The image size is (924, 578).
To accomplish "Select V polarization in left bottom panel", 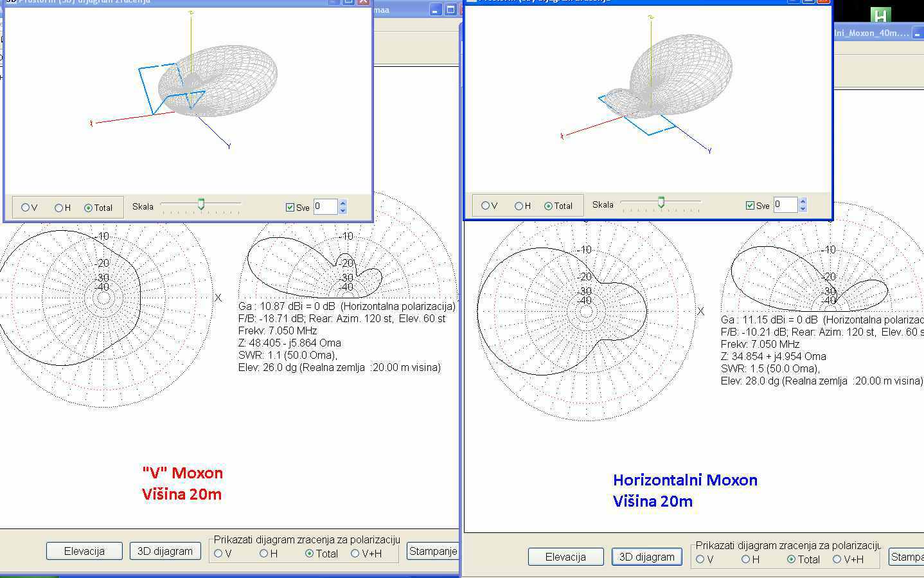I will point(218,554).
